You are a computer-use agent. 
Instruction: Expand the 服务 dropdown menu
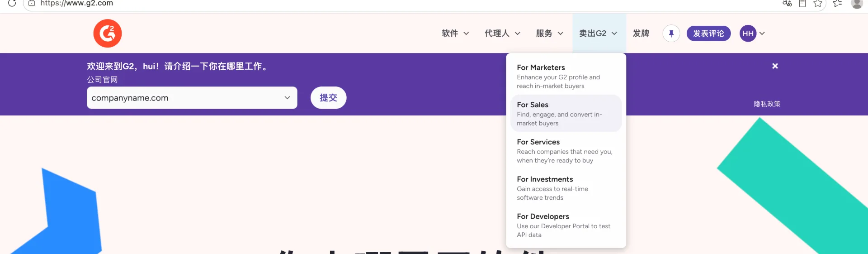pos(550,34)
